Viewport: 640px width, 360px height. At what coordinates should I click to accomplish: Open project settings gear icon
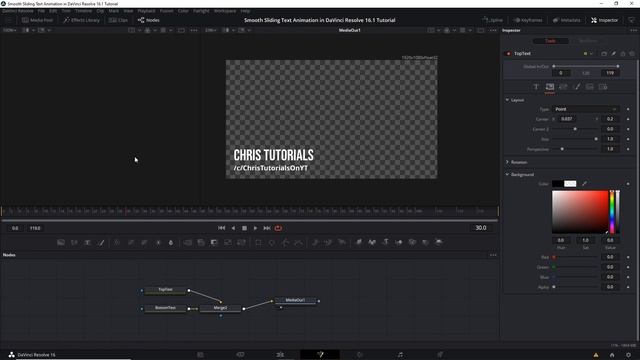[x=629, y=355]
